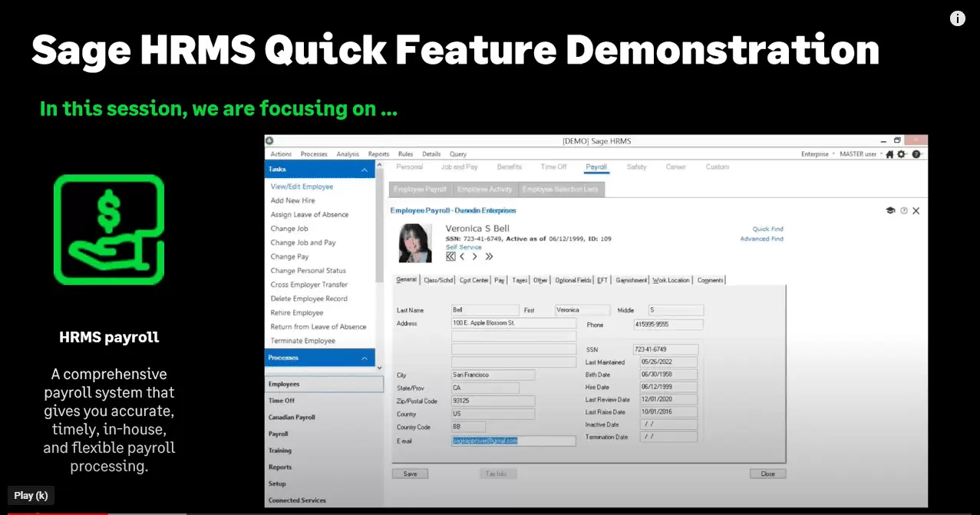Click the home icon in top toolbar
This screenshot has height=515, width=980.
coord(889,154)
